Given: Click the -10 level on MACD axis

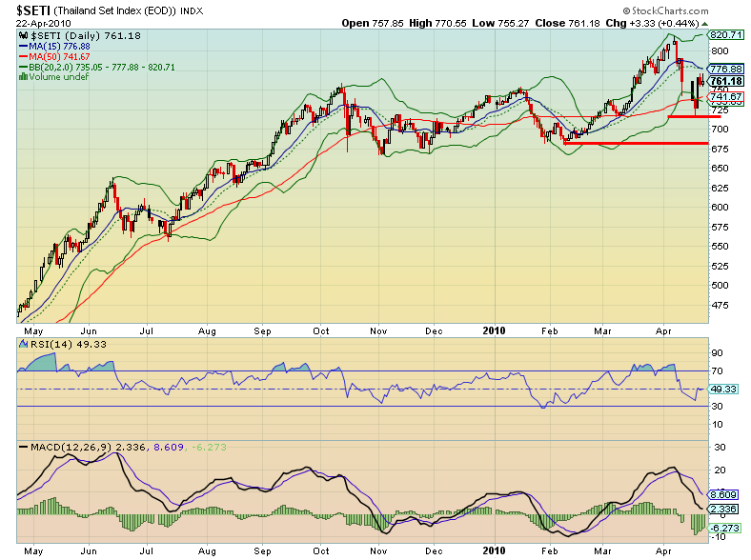Looking at the screenshot, I should 719,537.
